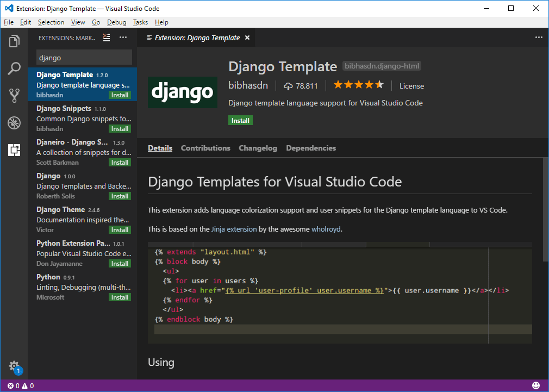Open editor more actions ellipsis menu

coord(539,38)
